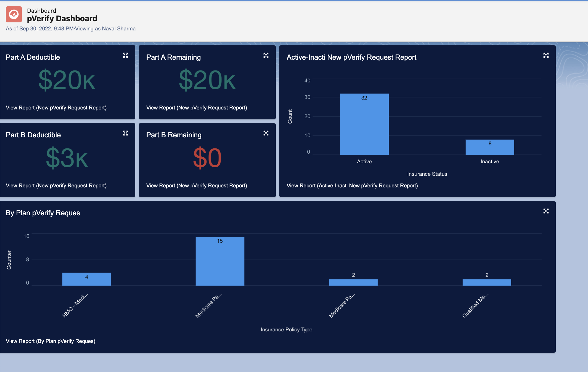Expand the By Plan pVerify Reques chart
Image resolution: width=588 pixels, height=372 pixels.
(546, 211)
